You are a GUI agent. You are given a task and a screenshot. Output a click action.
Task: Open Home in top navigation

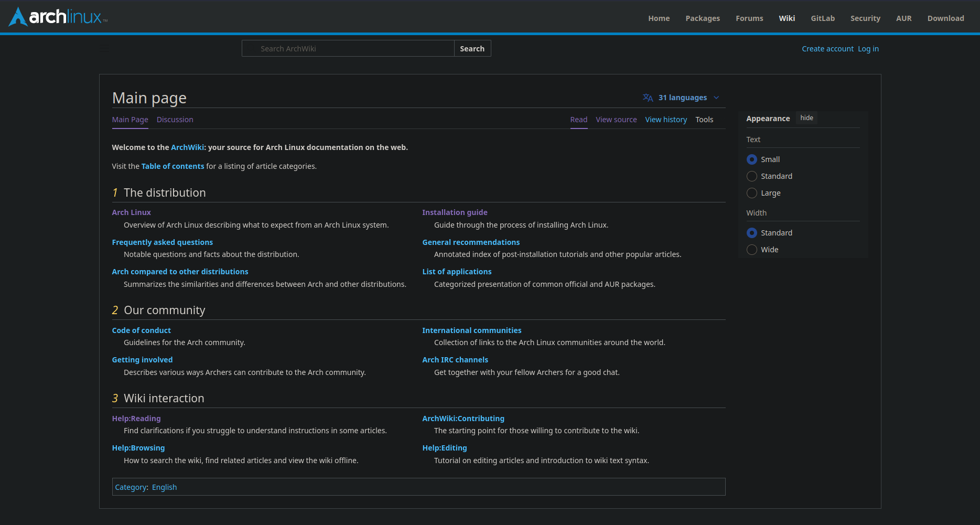(659, 18)
